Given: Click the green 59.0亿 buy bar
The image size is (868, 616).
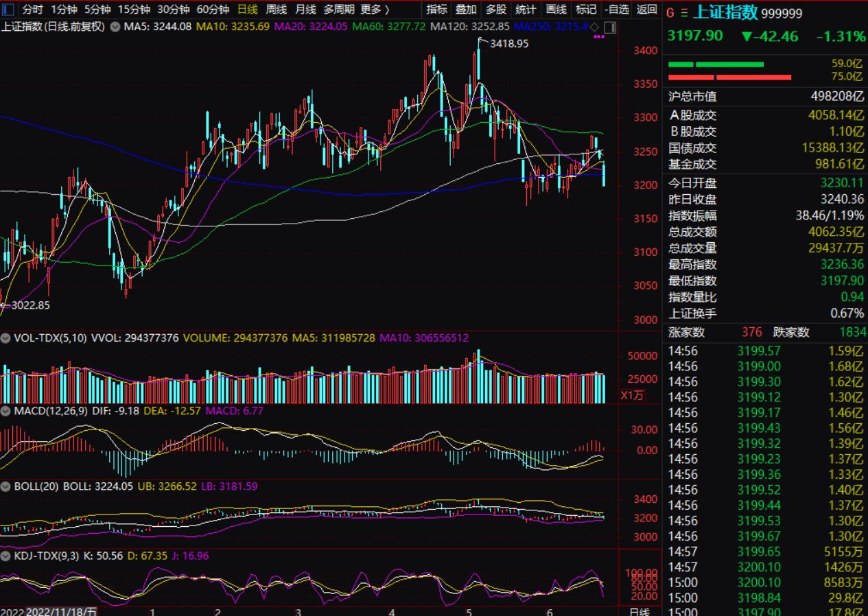Looking at the screenshot, I should [x=716, y=64].
